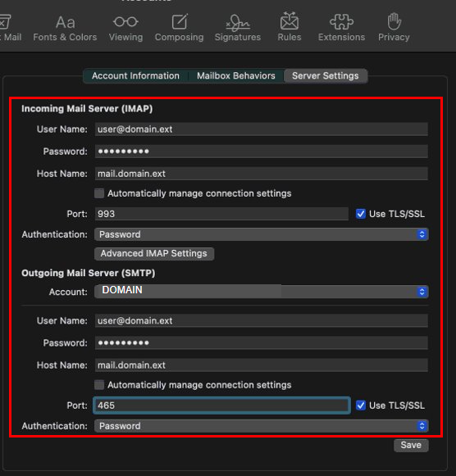Click the IMAP Port field showing 993
The image size is (456, 476).
221,214
